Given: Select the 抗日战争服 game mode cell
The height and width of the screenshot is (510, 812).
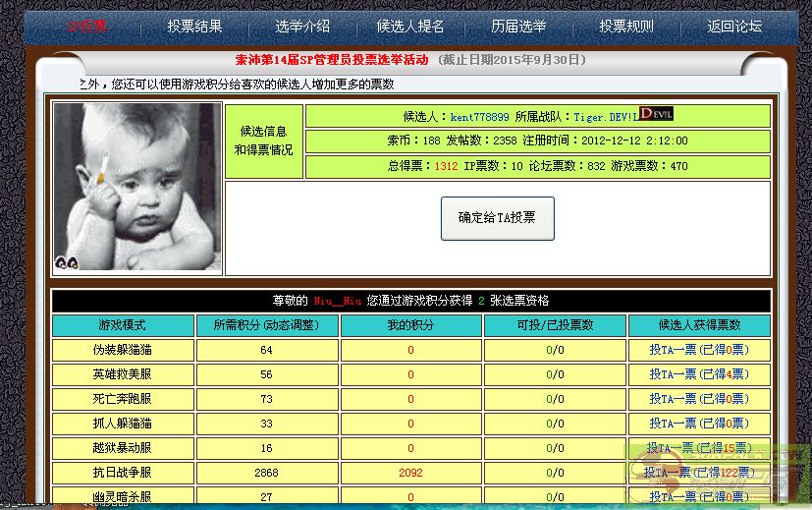Looking at the screenshot, I should 123,472.
